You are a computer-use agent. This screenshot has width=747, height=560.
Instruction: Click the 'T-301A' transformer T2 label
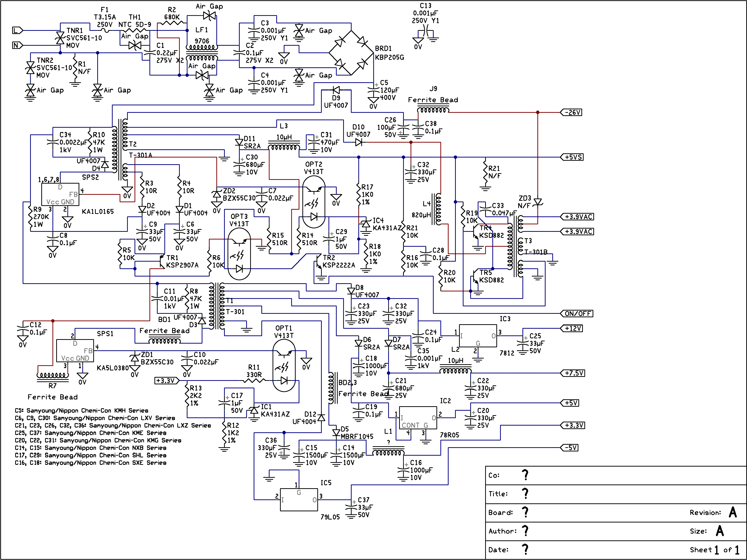(x=141, y=155)
